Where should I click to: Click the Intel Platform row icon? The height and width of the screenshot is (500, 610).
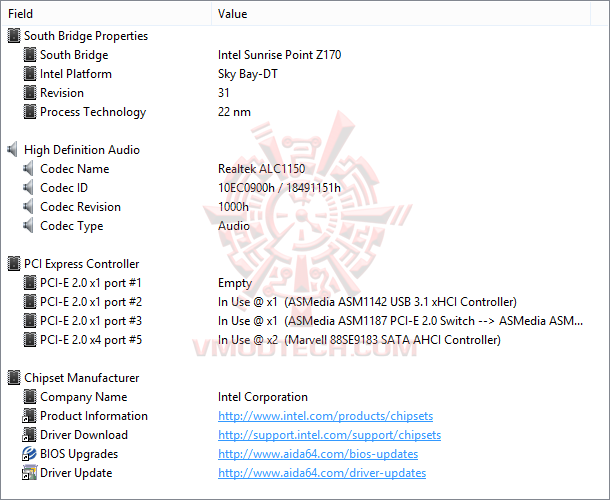(x=30, y=74)
